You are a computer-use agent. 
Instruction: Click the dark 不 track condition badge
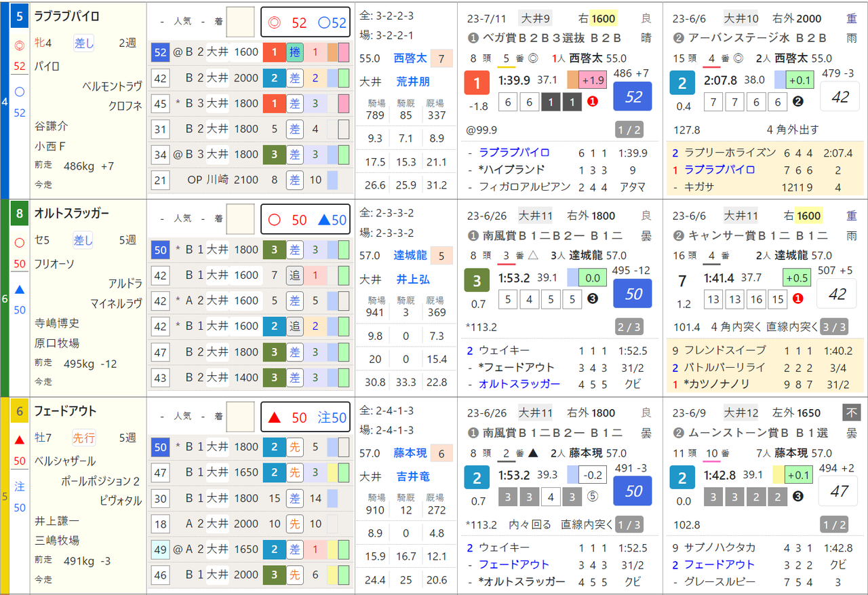[851, 412]
